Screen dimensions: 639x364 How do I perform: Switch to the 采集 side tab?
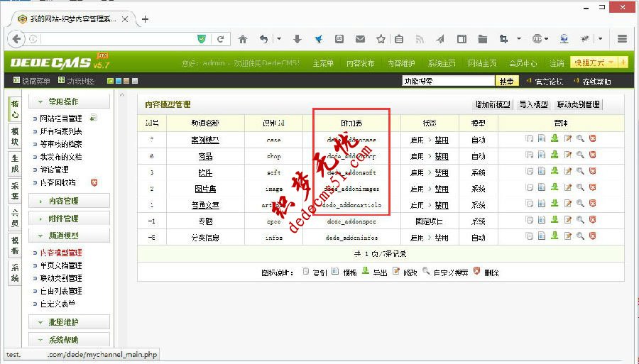click(x=15, y=191)
